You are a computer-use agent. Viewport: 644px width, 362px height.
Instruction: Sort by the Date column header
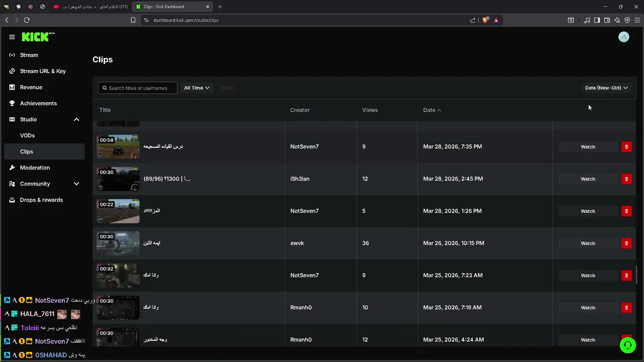[x=432, y=110]
